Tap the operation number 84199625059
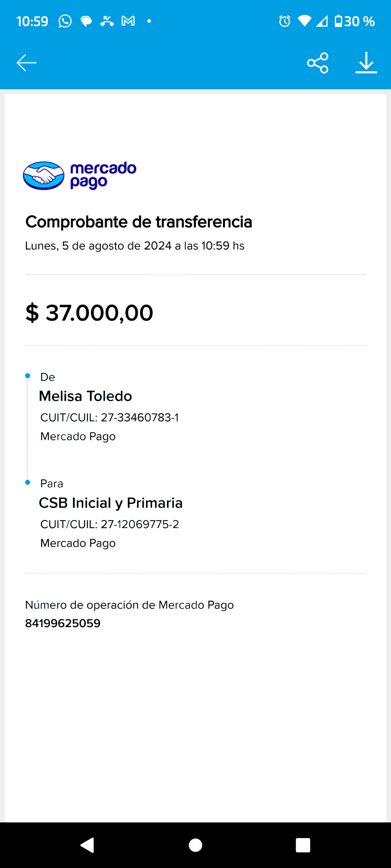Viewport: 391px width, 868px height. [63, 623]
